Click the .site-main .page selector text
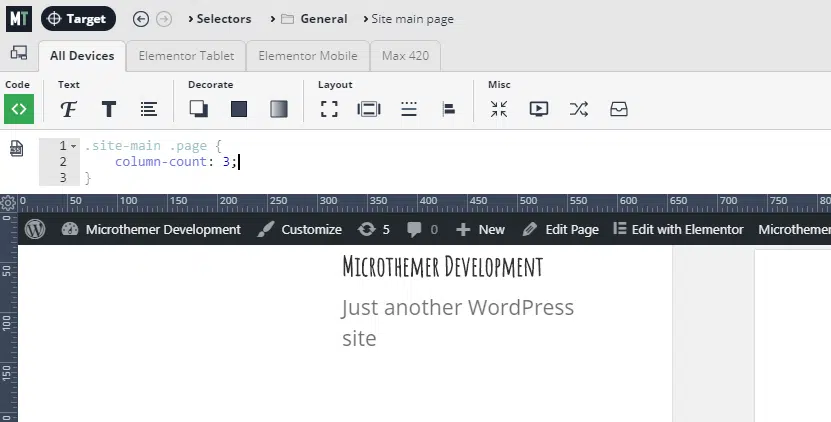The width and height of the screenshot is (831, 422). [x=146, y=146]
